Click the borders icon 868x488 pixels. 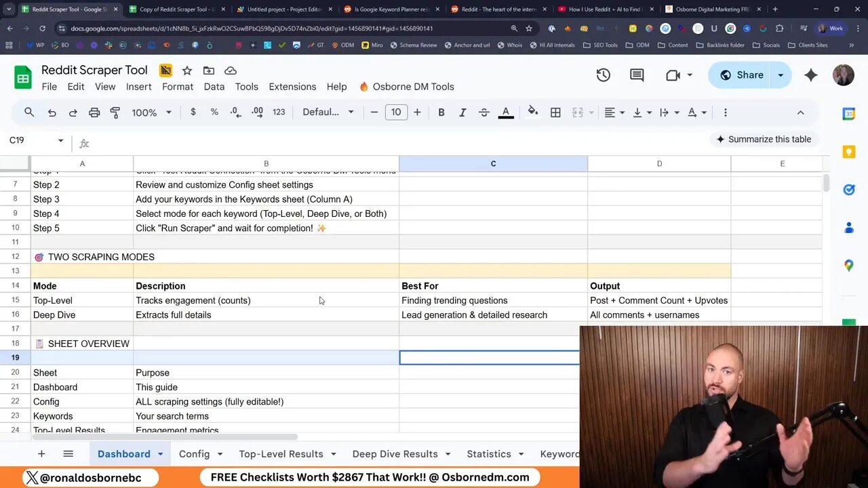[555, 112]
